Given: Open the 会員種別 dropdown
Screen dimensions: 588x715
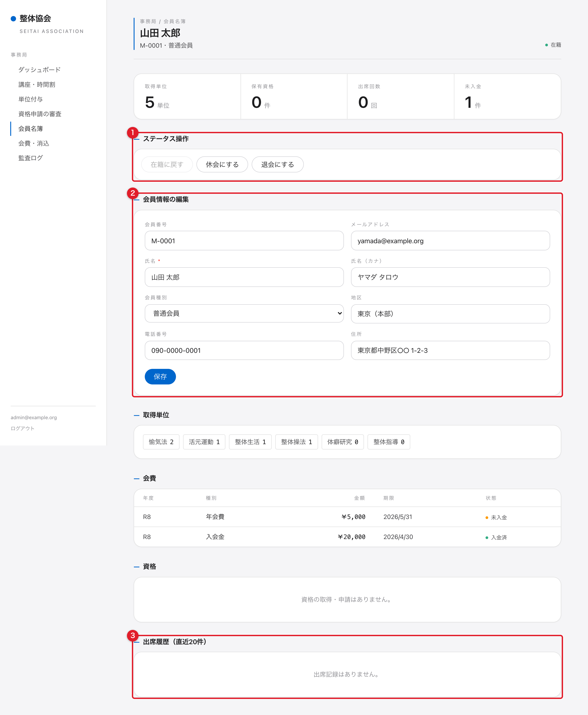Looking at the screenshot, I should click(x=244, y=314).
